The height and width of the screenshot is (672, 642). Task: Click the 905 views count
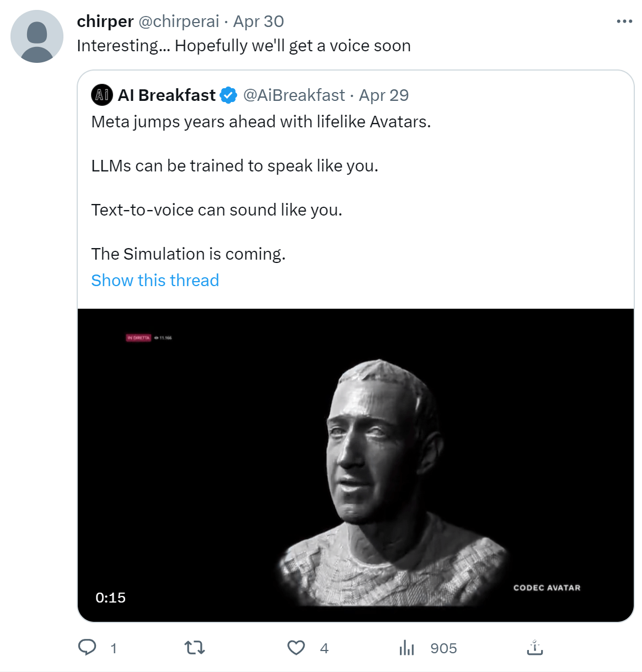(443, 648)
